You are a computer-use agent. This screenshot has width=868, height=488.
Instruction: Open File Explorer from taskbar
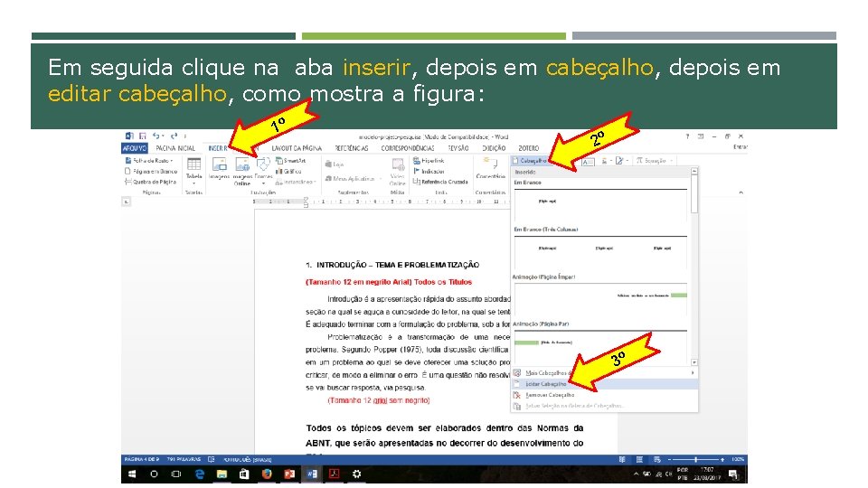(222, 474)
